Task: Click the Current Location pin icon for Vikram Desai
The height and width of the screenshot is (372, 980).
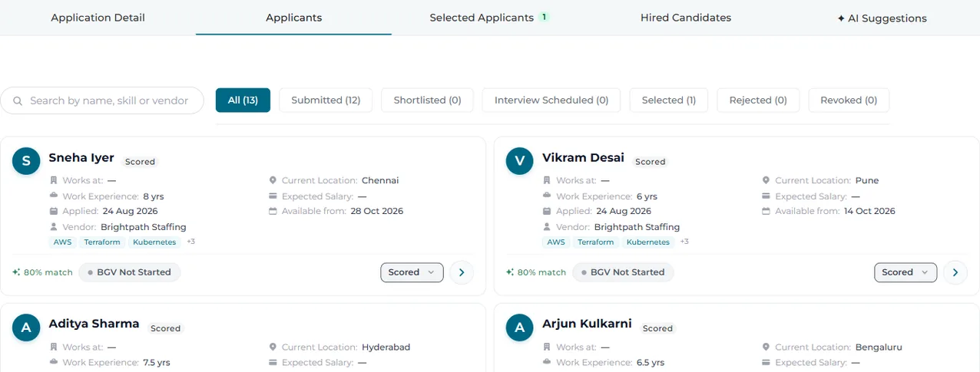Action: coord(766,180)
